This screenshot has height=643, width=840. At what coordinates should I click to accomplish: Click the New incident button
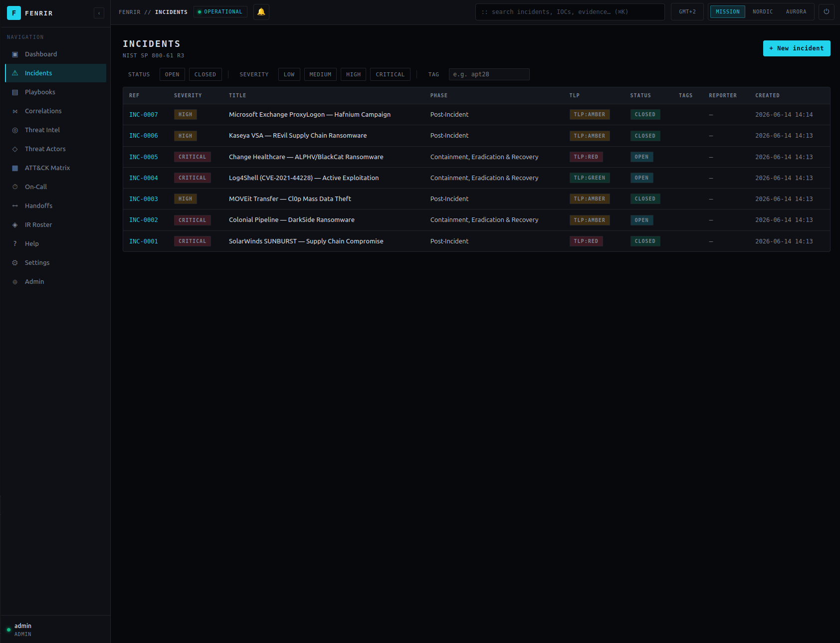pos(797,48)
